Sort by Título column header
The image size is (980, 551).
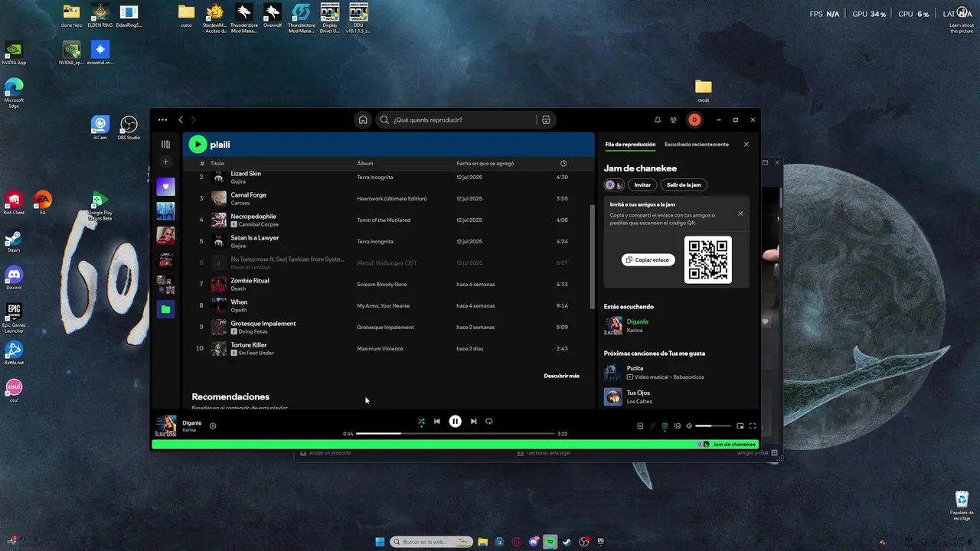point(217,163)
